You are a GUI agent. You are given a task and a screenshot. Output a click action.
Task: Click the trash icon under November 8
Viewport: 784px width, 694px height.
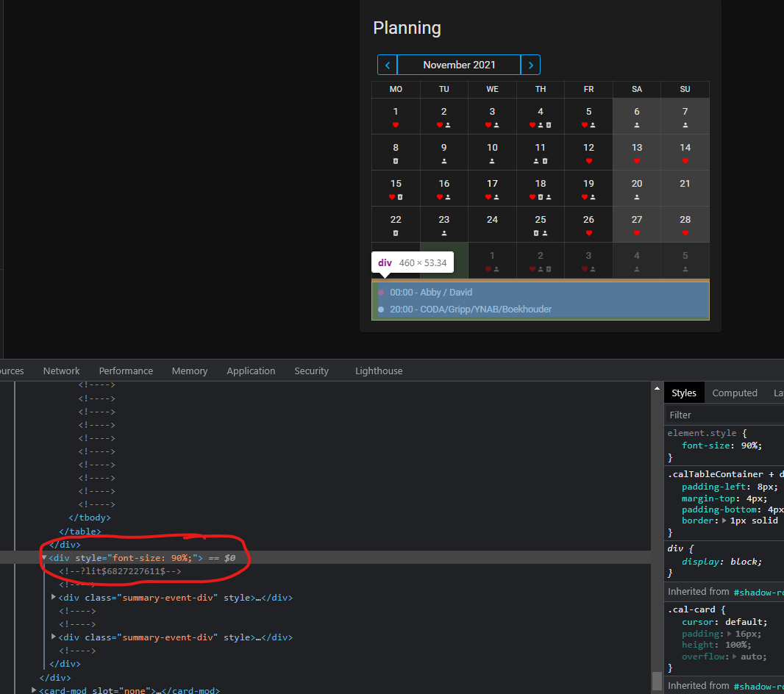(395, 160)
